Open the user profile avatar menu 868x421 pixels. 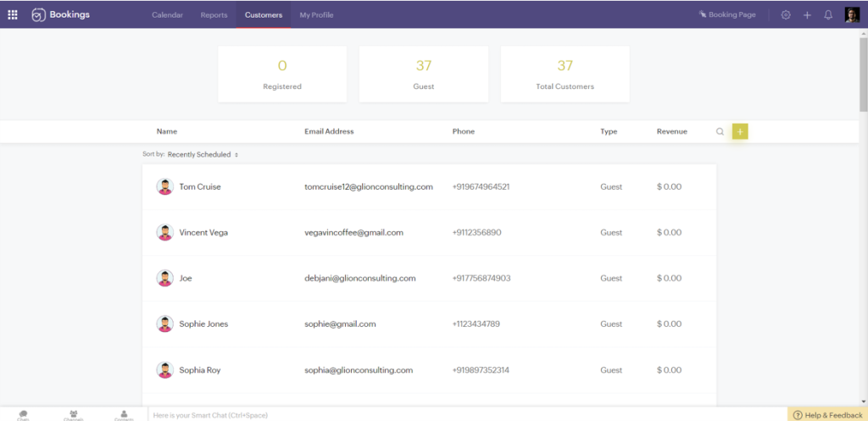pyautogui.click(x=852, y=14)
